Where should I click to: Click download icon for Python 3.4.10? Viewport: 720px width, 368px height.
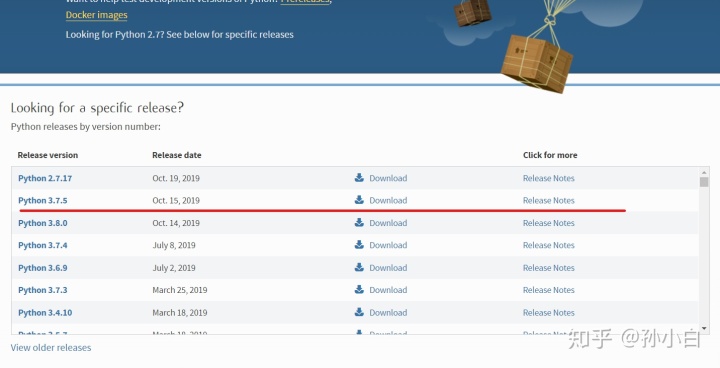pyautogui.click(x=359, y=311)
